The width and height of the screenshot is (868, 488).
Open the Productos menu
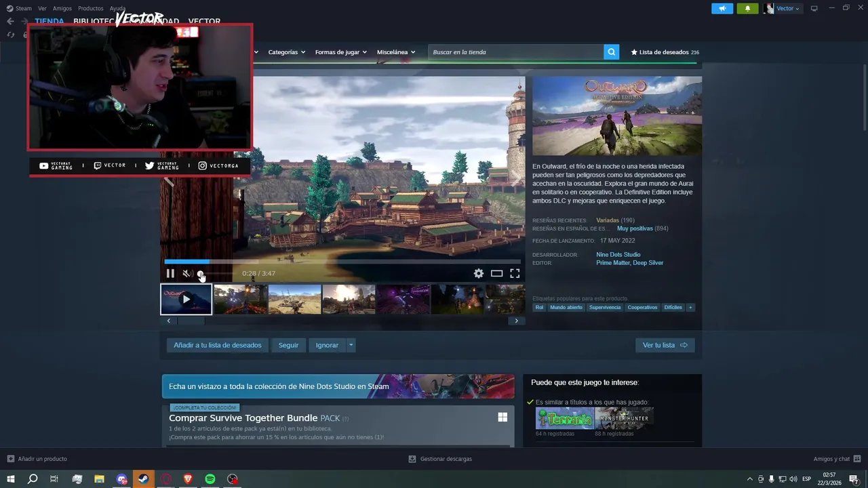(x=91, y=8)
